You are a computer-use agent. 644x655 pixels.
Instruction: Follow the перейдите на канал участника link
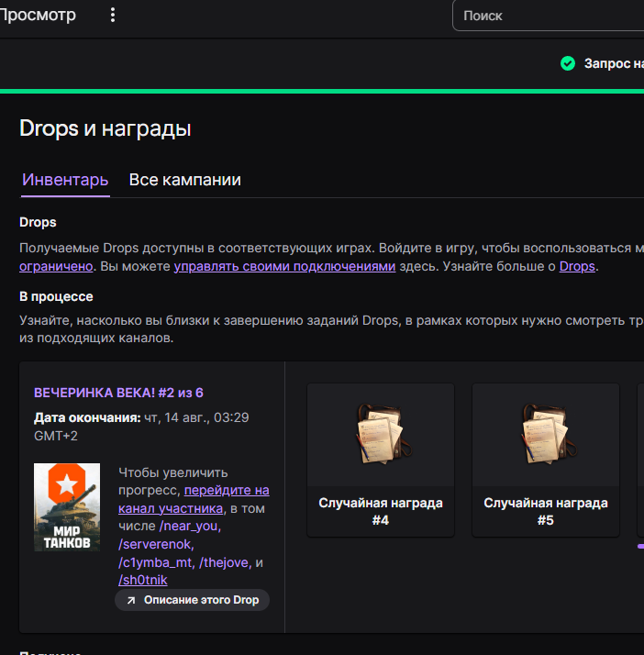pos(226,491)
